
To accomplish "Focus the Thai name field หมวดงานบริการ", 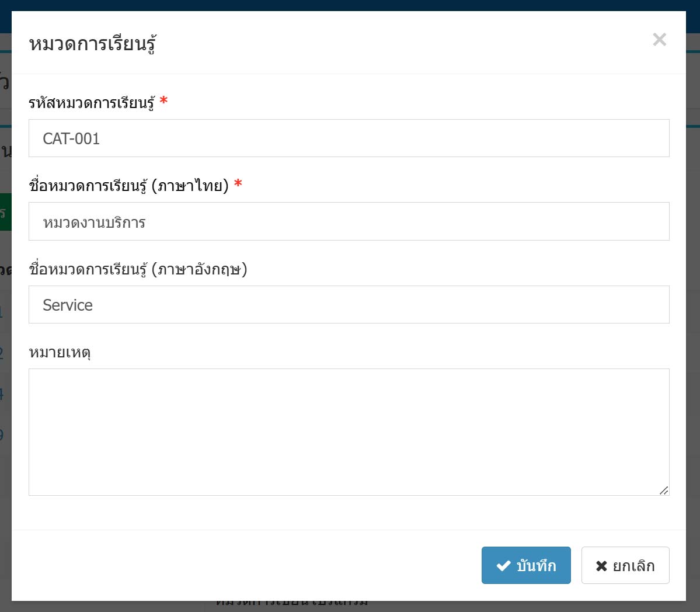I will click(x=349, y=221).
